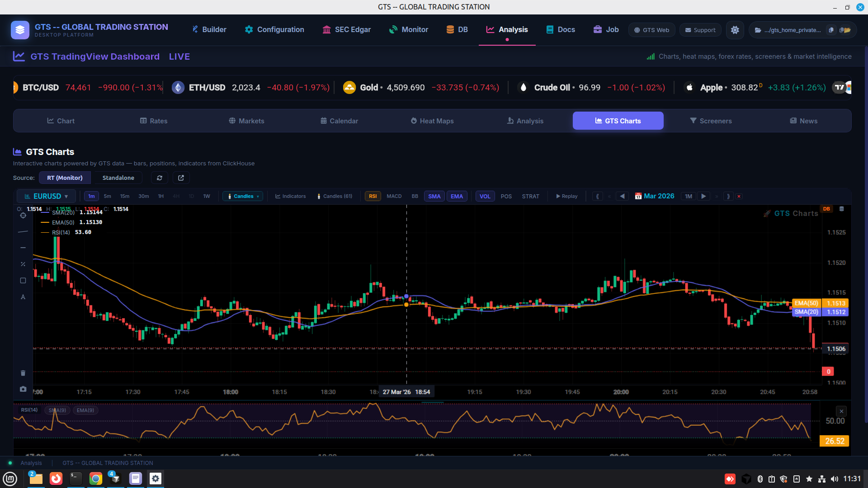The image size is (868, 488).
Task: Open the EURUSD symbol dropdown
Action: pos(46,196)
